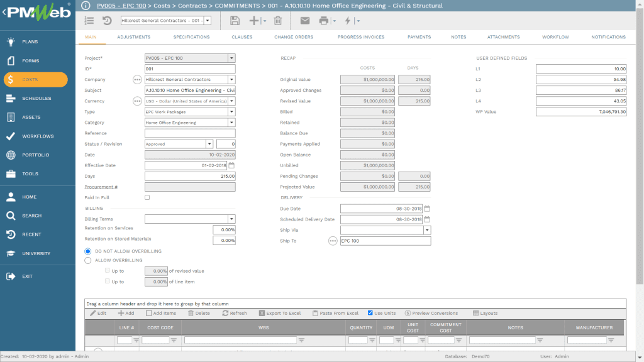Expand the Currency dropdown arrow
The width and height of the screenshot is (644, 362).
(x=231, y=101)
